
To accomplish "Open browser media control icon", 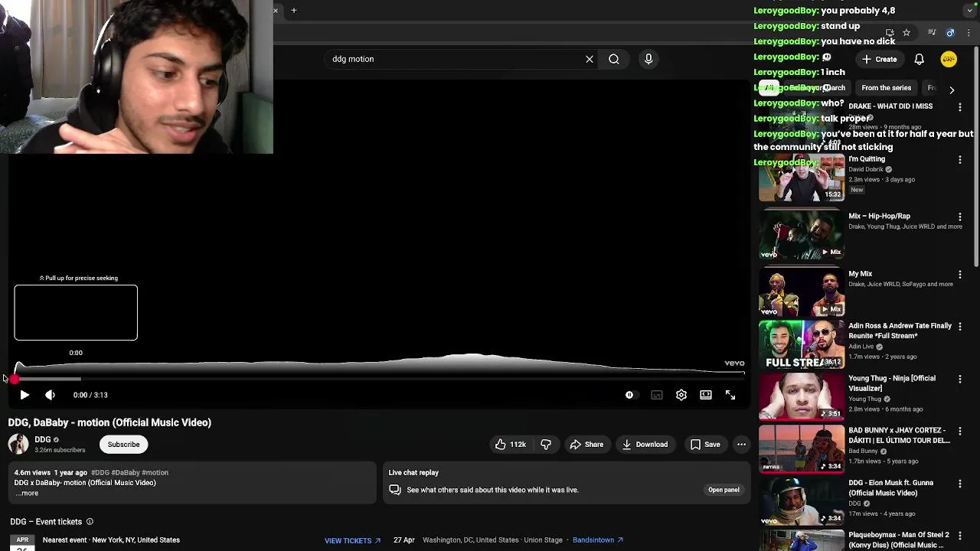I will pyautogui.click(x=932, y=33).
